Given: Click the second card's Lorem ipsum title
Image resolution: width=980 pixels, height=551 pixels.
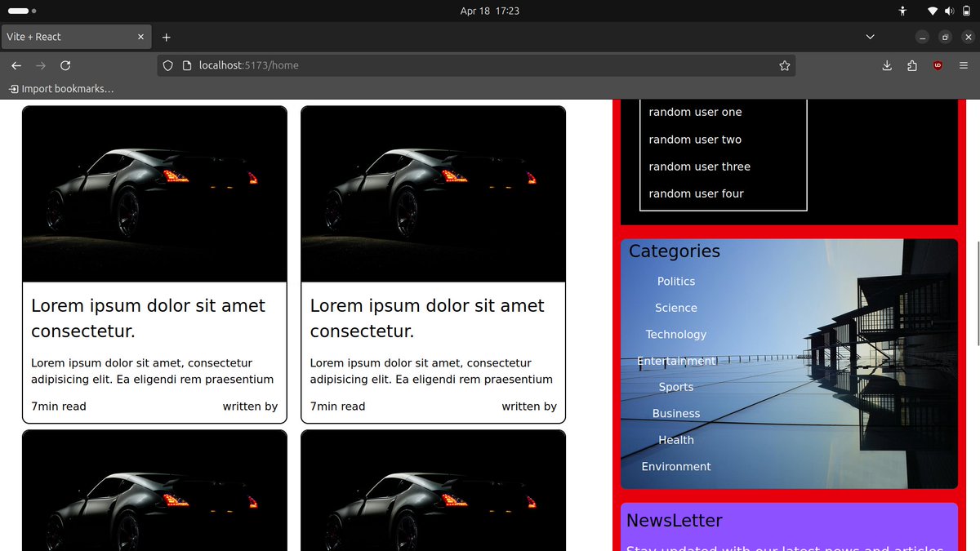Looking at the screenshot, I should point(427,318).
